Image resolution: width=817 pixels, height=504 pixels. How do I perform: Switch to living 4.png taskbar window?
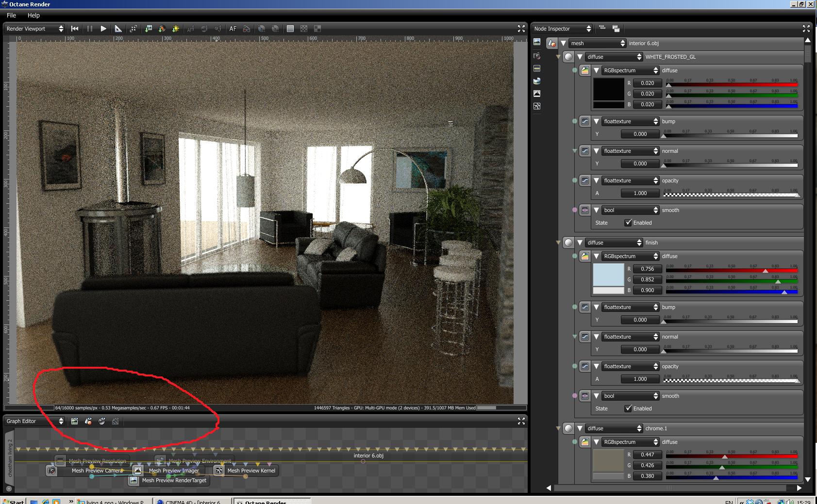coord(114,502)
